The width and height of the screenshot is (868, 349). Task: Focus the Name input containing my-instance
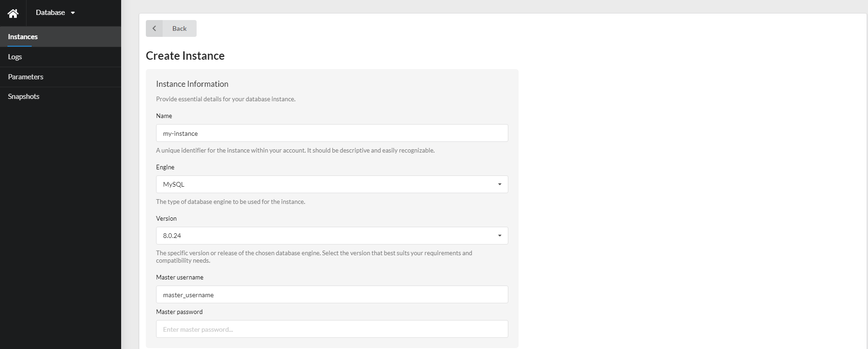(x=332, y=133)
